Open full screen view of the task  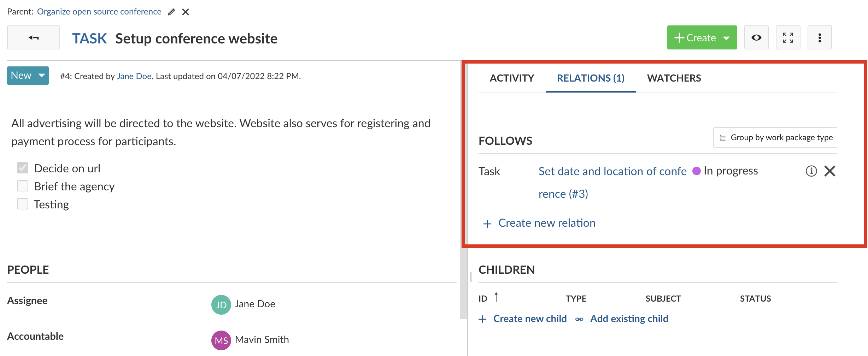click(788, 37)
